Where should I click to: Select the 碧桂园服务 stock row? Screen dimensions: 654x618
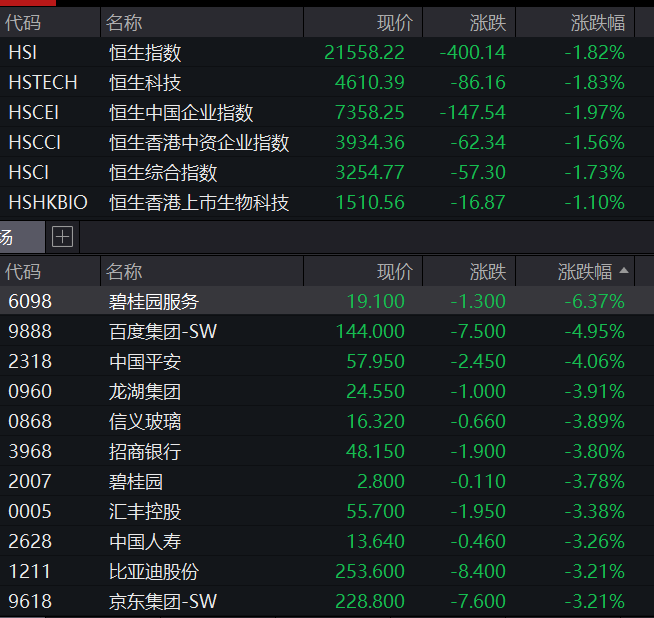(154, 301)
